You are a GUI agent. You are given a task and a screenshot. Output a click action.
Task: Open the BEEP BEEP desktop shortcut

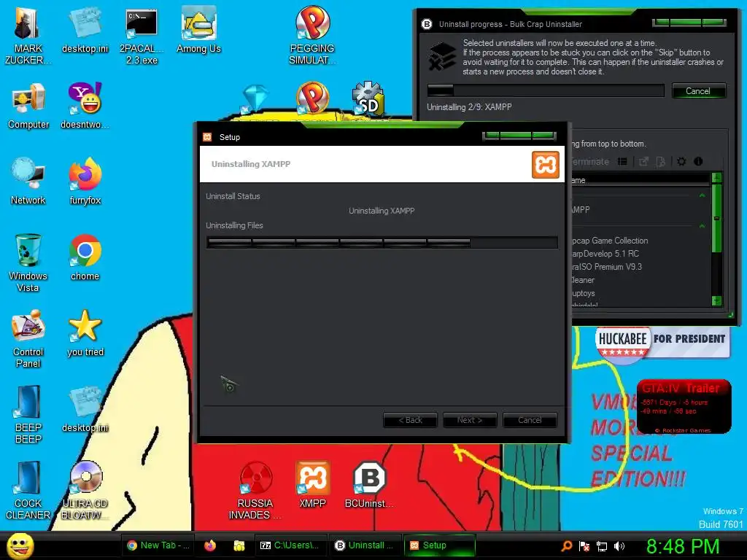pyautogui.click(x=28, y=414)
